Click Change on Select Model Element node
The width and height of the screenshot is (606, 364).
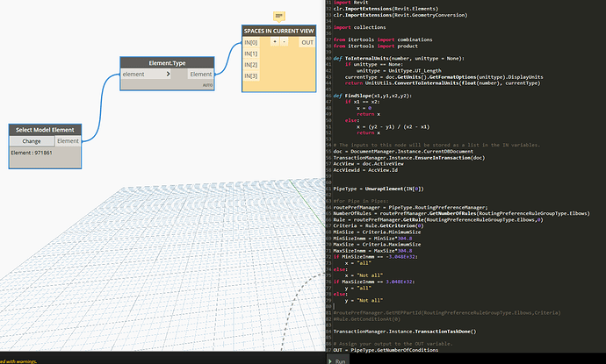[x=32, y=141]
